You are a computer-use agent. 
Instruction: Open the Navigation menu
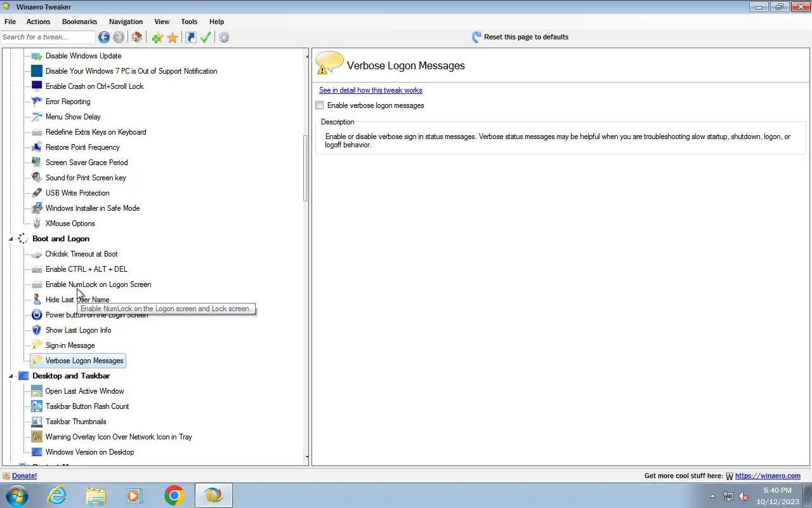[x=126, y=22]
